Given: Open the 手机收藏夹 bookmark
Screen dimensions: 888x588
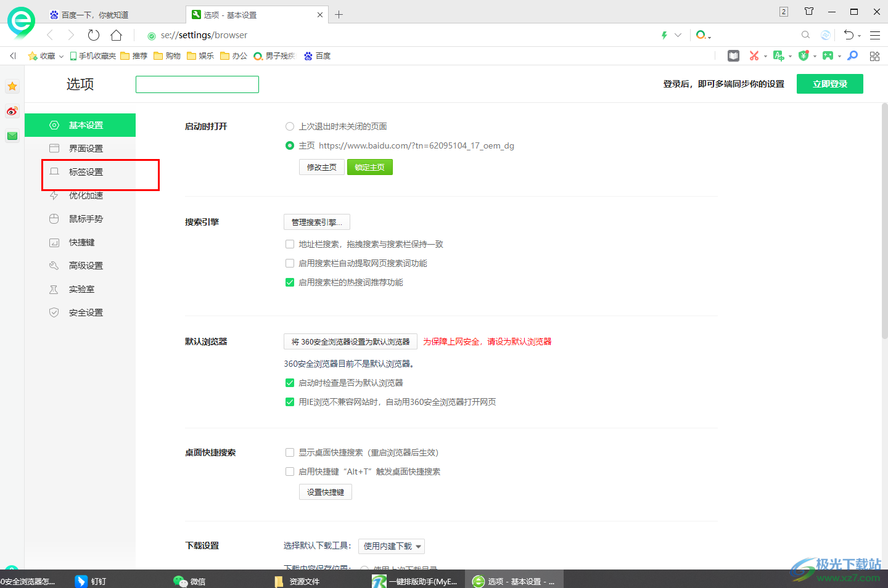Looking at the screenshot, I should [92, 56].
